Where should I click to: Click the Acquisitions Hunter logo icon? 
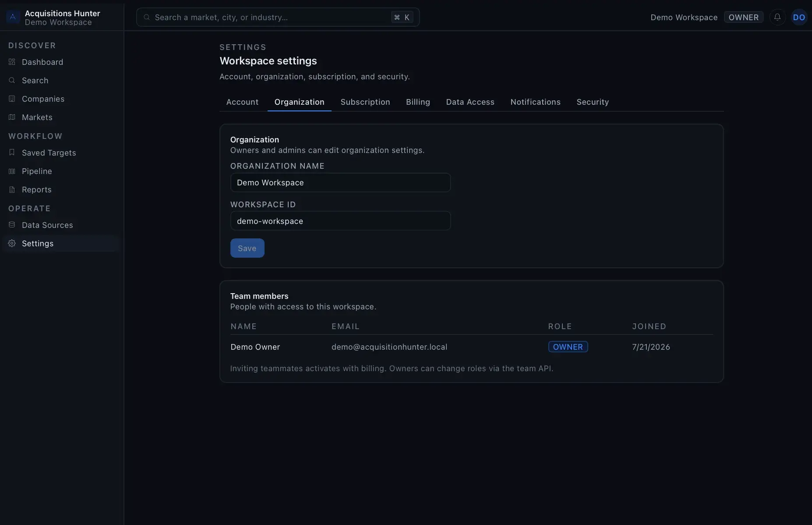13,17
